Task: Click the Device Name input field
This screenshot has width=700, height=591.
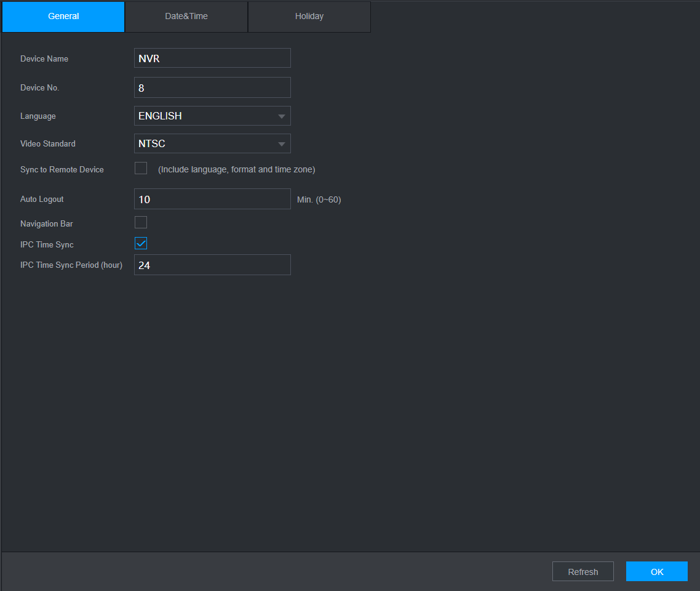Action: click(x=212, y=58)
